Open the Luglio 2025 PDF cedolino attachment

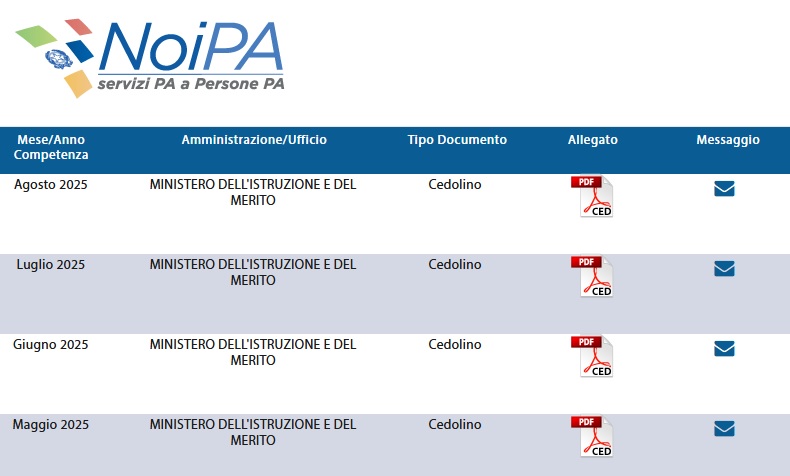(592, 277)
